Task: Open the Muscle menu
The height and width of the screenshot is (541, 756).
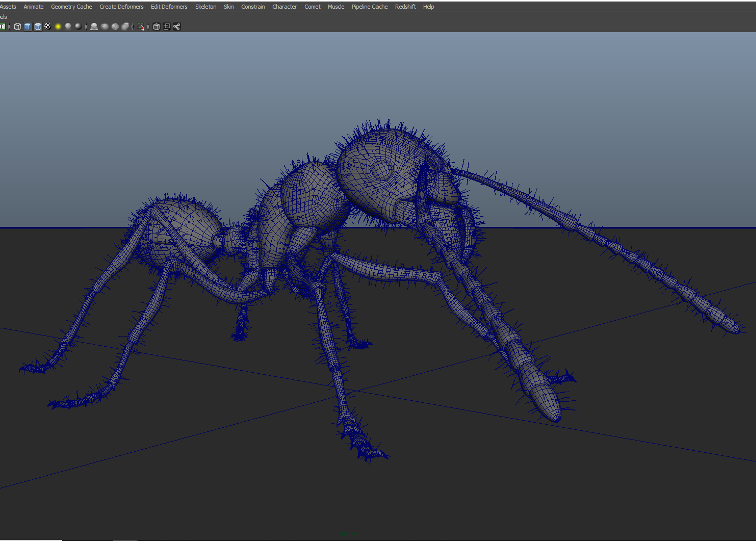Action: click(336, 7)
